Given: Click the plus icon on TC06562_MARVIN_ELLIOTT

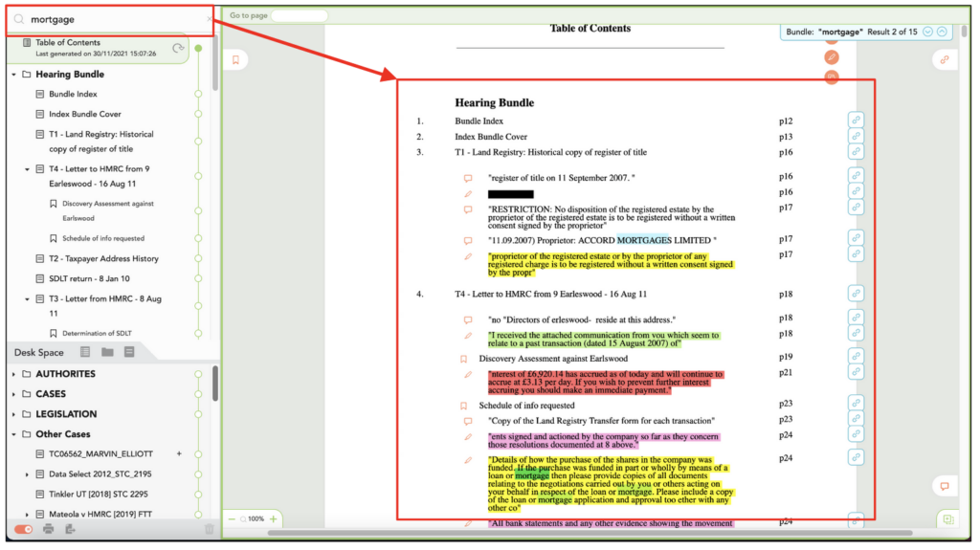Looking at the screenshot, I should pyautogui.click(x=179, y=453).
